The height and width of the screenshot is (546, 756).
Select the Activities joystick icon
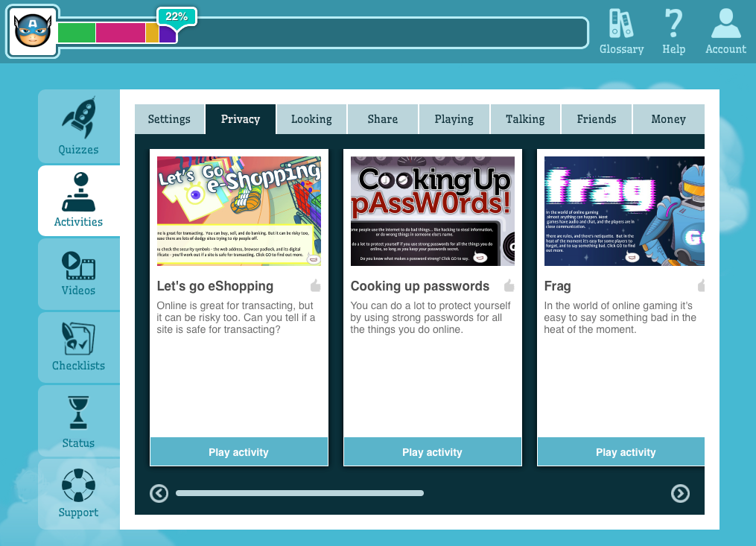coord(78,193)
